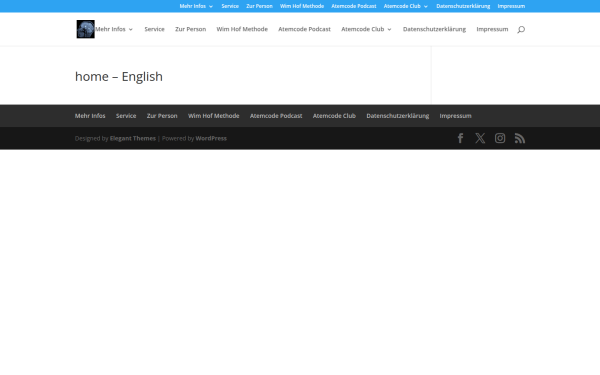Expand Mehr Infos dropdown in main navigation

114,29
